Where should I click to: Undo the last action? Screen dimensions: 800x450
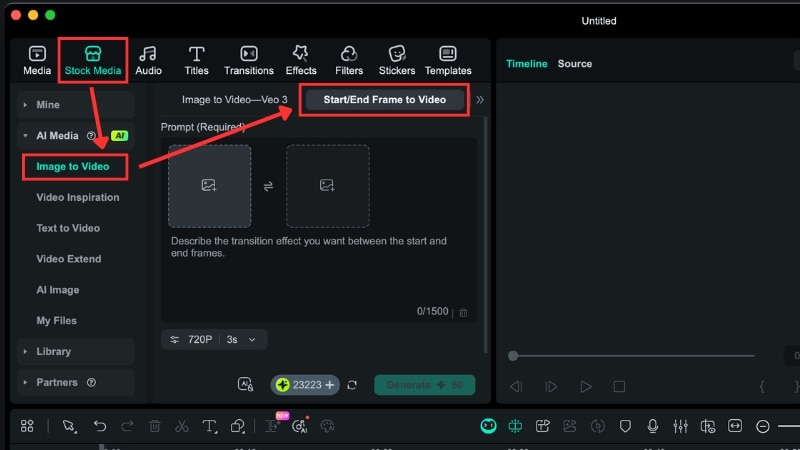tap(99, 426)
